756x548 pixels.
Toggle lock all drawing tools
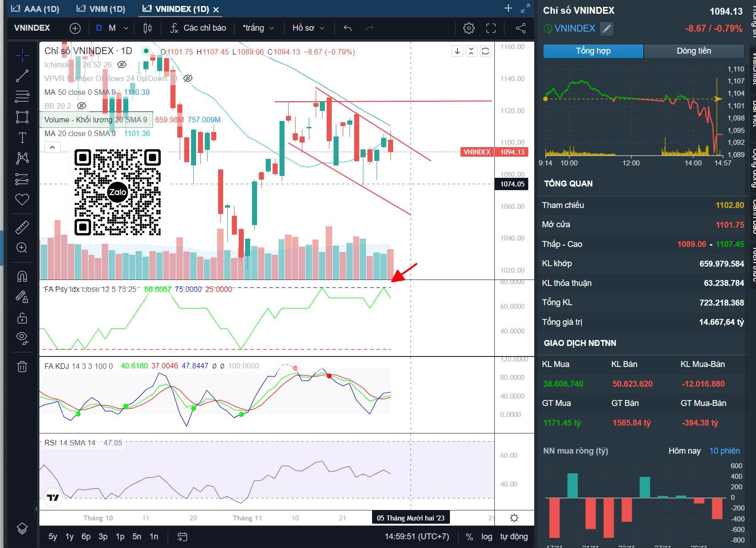coord(22,318)
